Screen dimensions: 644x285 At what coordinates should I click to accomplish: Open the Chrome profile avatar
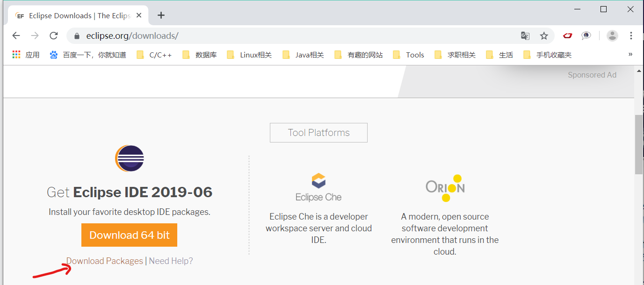[x=612, y=36]
